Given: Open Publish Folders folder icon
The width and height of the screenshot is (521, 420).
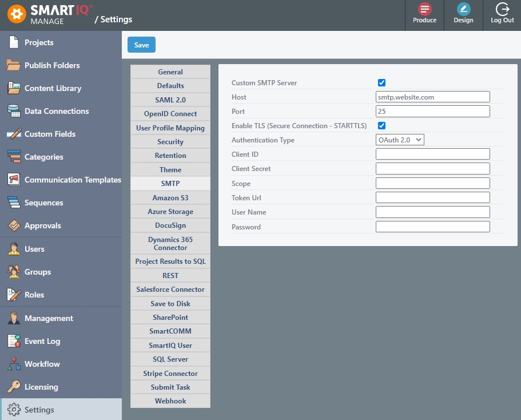Looking at the screenshot, I should pyautogui.click(x=14, y=65).
